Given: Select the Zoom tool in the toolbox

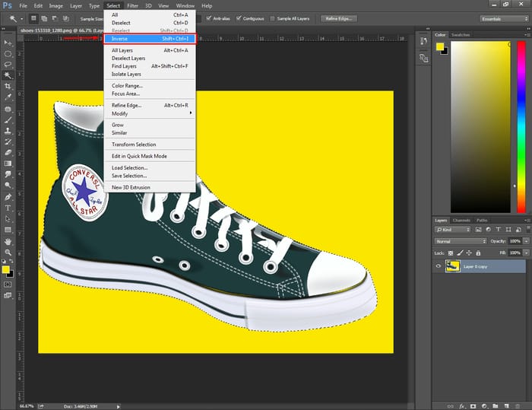Looking at the screenshot, I should [8, 253].
